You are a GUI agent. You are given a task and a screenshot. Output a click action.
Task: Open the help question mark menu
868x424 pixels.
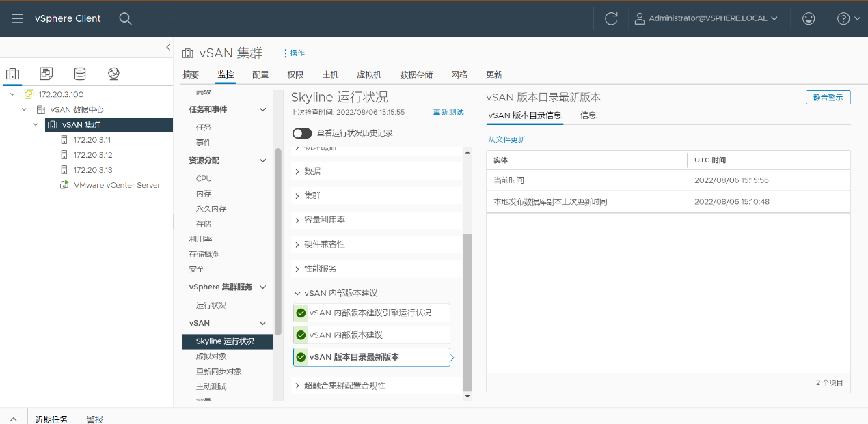point(848,18)
